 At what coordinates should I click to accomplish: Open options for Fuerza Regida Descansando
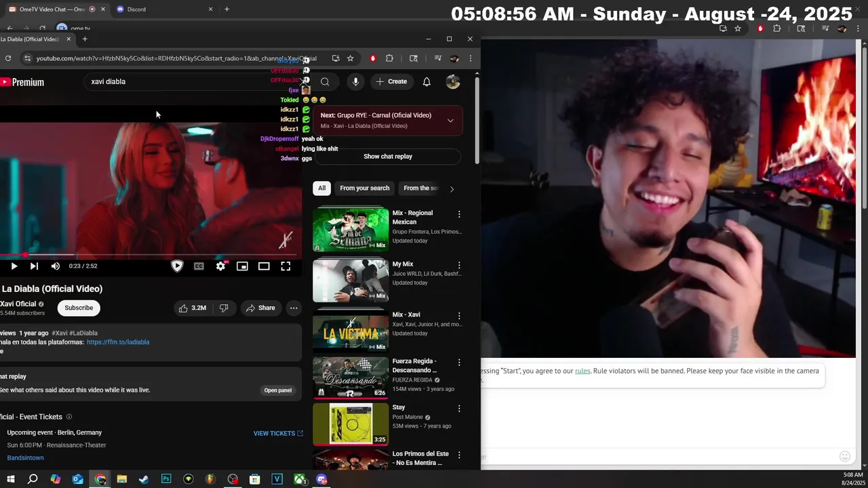tap(459, 363)
